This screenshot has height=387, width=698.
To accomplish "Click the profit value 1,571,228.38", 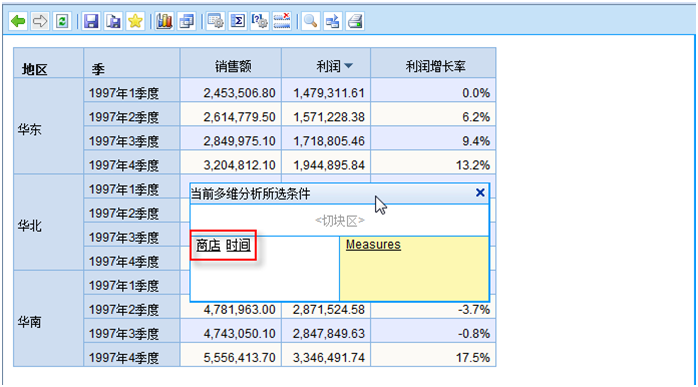I will pyautogui.click(x=329, y=117).
